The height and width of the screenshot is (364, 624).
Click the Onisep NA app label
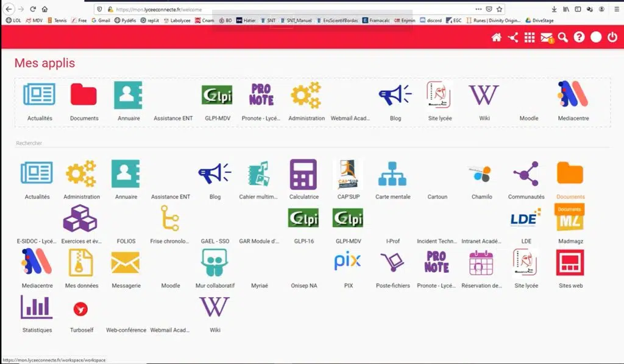[303, 285]
